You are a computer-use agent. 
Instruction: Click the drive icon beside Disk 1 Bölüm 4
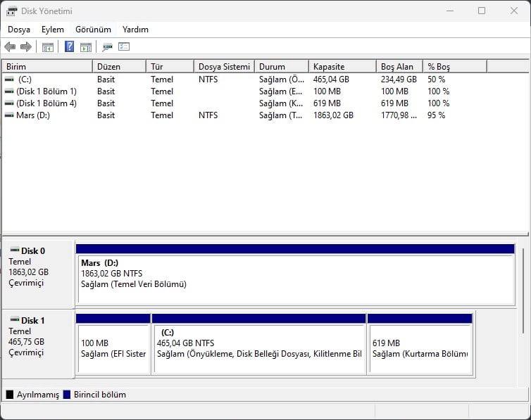(9, 103)
